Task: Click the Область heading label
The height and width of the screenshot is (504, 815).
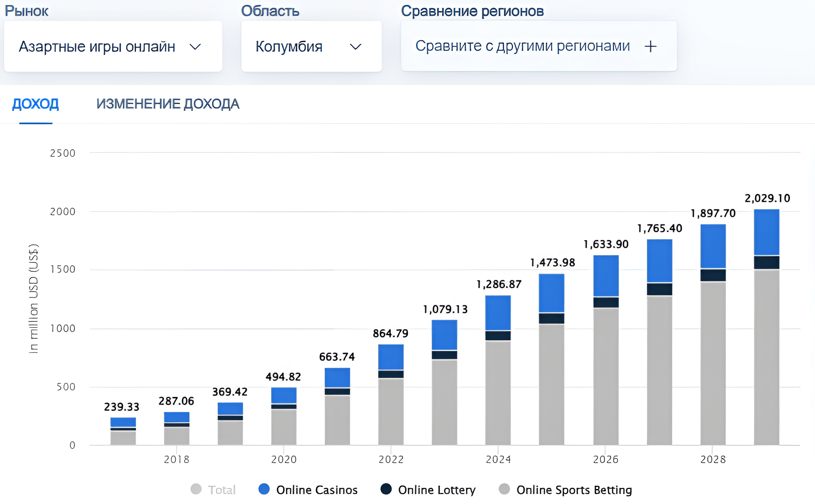Action: click(x=270, y=11)
